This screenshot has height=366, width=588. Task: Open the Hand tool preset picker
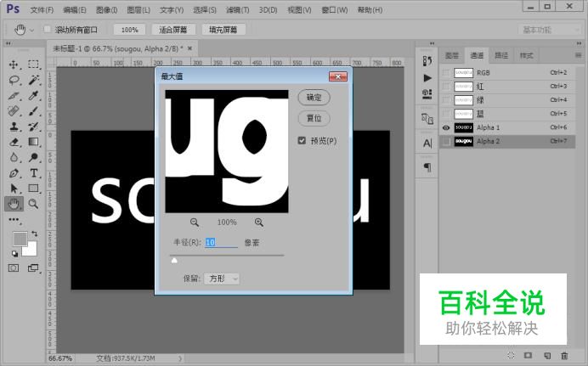32,30
